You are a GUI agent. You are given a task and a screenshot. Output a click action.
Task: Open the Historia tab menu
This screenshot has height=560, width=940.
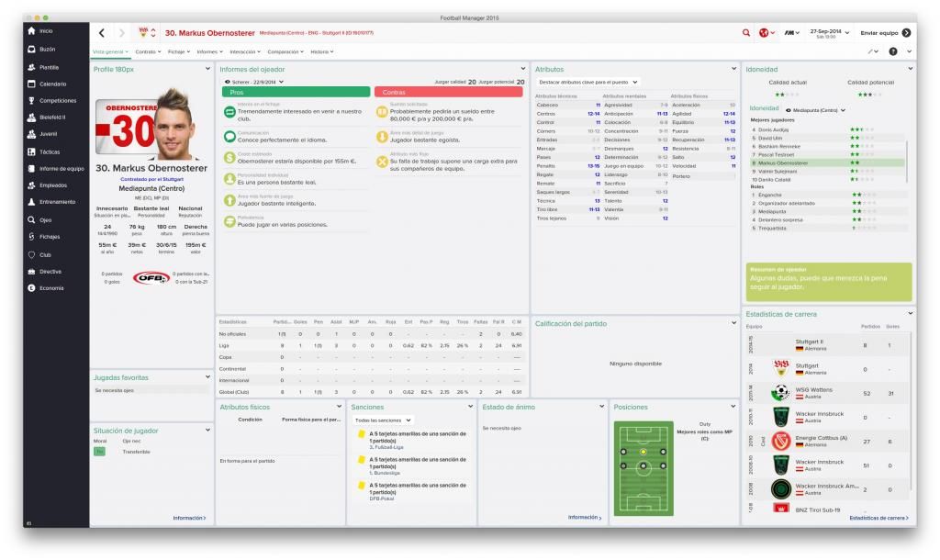(x=322, y=52)
